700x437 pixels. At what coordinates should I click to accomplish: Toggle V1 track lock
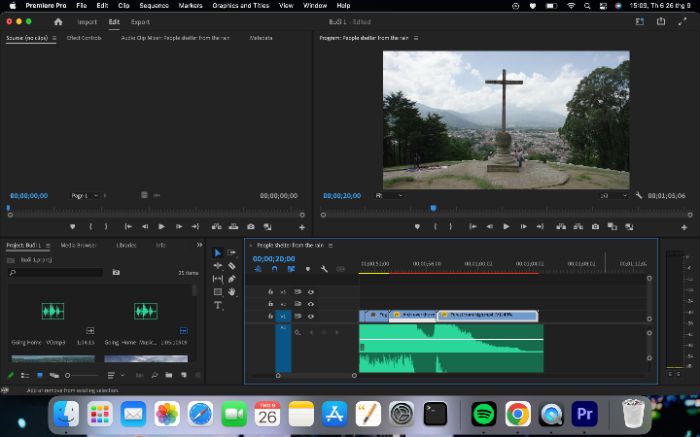coord(271,316)
